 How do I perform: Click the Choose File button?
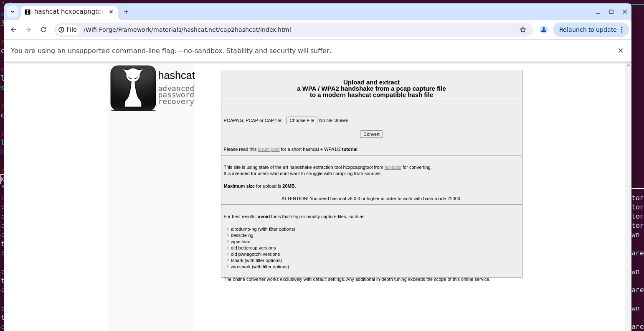[302, 120]
